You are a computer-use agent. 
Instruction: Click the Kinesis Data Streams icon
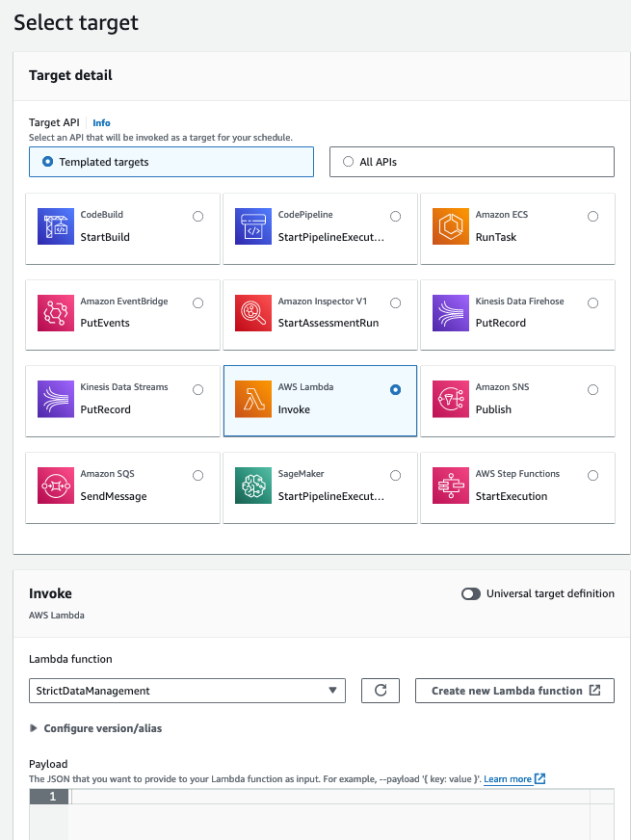click(x=56, y=399)
